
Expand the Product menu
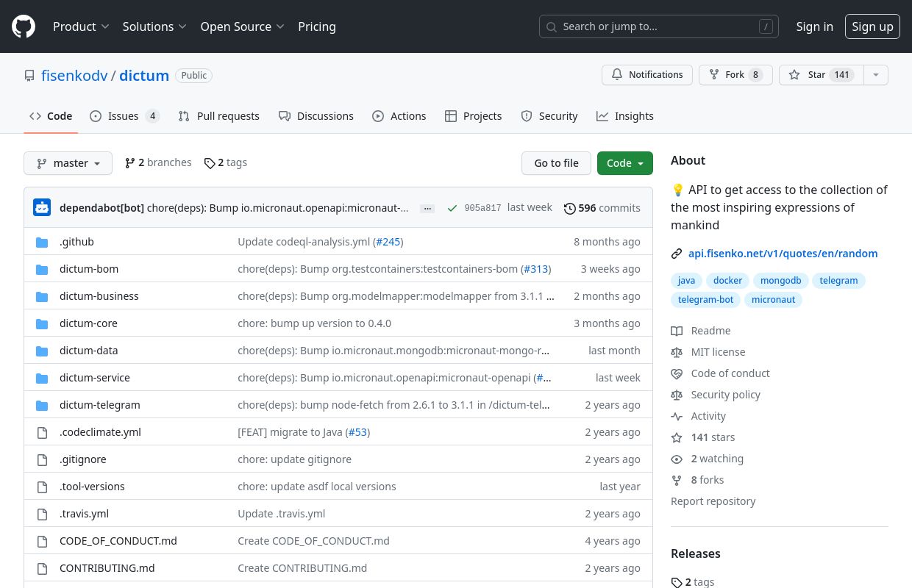tap(81, 26)
